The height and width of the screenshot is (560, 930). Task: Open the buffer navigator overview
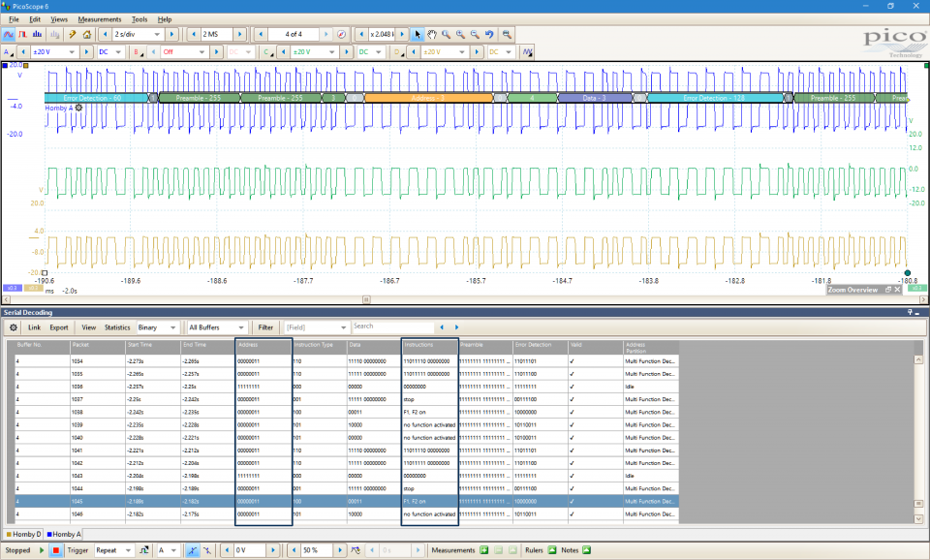[341, 35]
